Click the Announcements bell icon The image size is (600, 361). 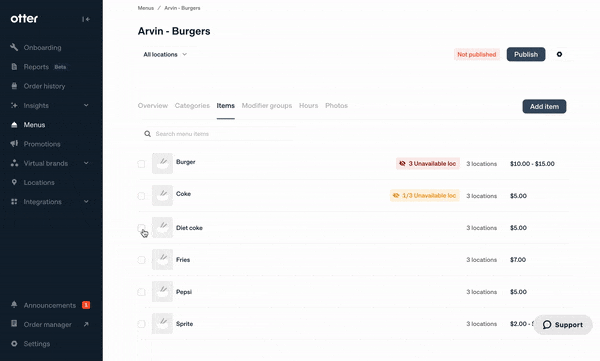pos(14,304)
